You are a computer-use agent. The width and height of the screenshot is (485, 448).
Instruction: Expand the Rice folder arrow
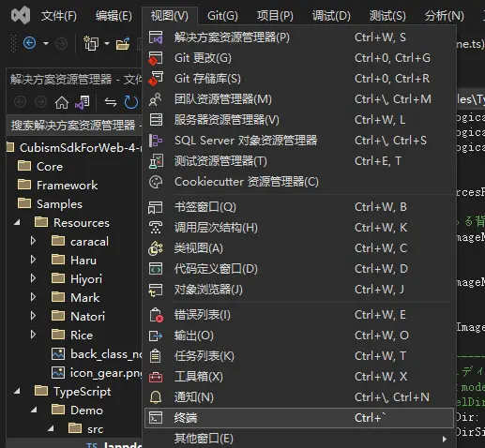click(33, 335)
